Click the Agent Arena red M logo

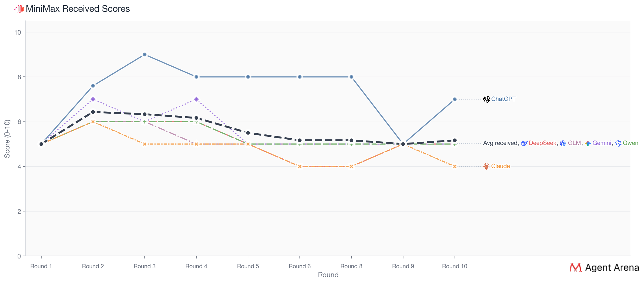click(576, 267)
